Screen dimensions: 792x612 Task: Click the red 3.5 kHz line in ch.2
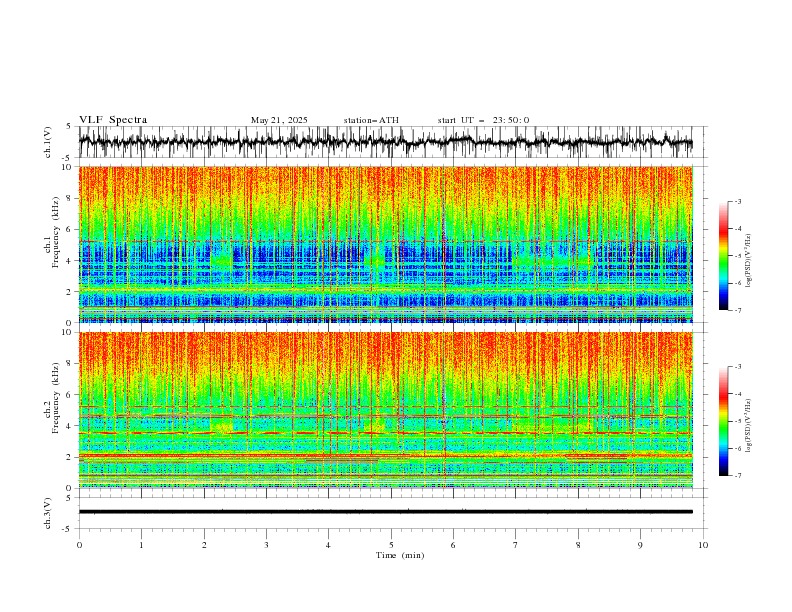point(385,433)
